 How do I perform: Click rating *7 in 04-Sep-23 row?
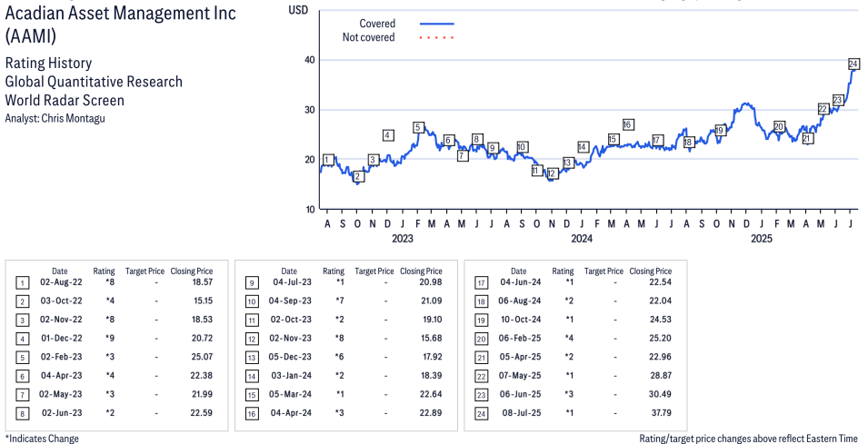tap(341, 301)
